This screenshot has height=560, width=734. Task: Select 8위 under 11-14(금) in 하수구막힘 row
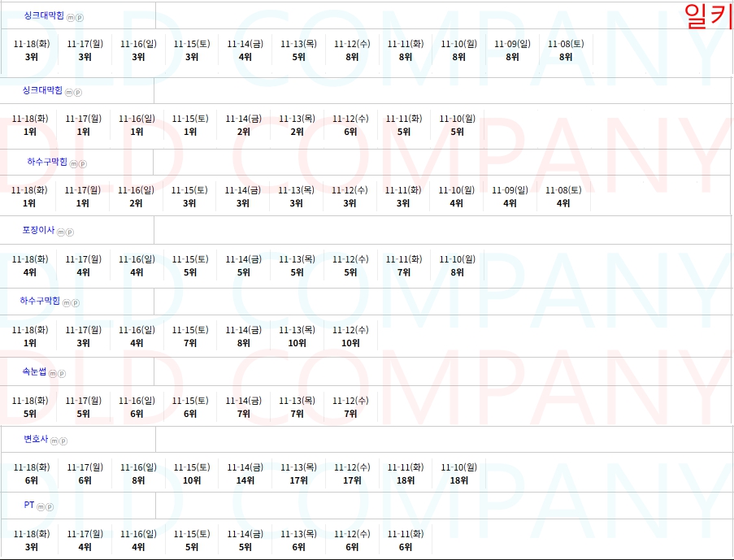click(x=244, y=343)
